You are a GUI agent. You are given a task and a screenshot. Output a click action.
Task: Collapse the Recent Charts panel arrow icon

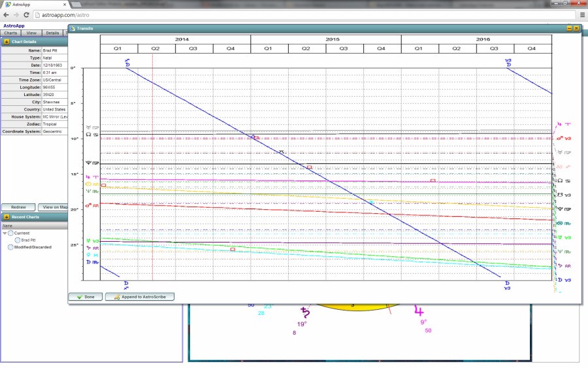(x=7, y=216)
